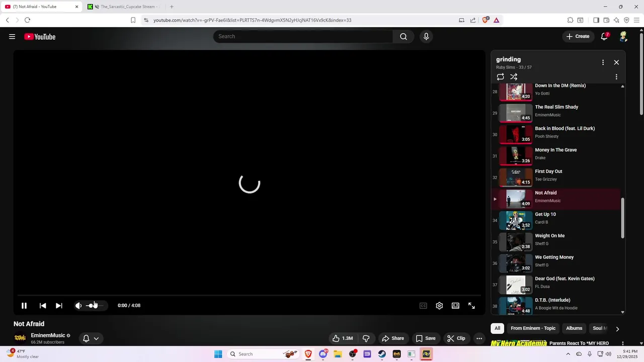This screenshot has width=644, height=362.
Task: Select the All filter chip
Action: coord(497,328)
